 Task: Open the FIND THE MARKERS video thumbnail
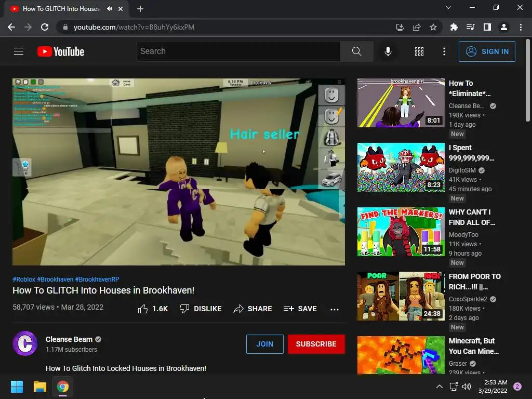coord(401,232)
